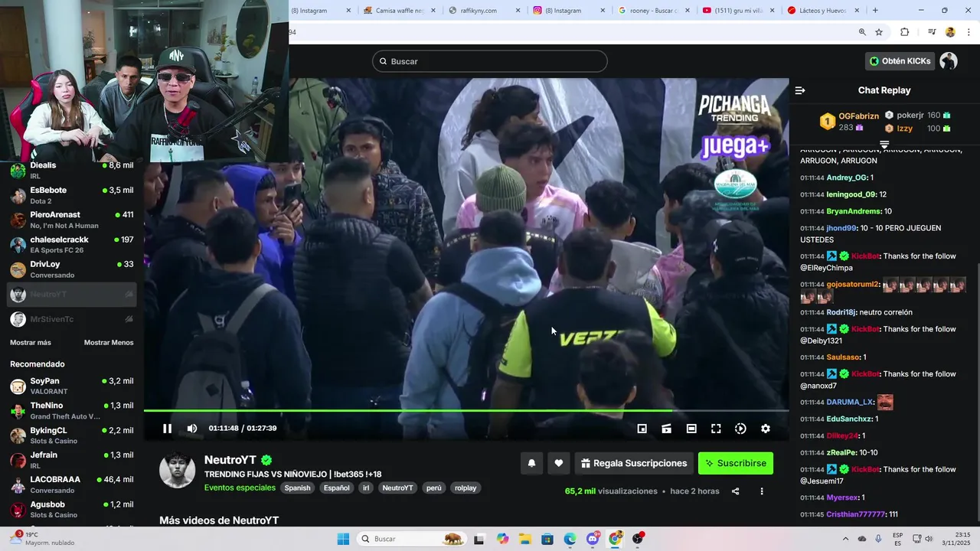980x551 pixels.
Task: Collapse the Chat Replay panel
Action: (x=800, y=90)
